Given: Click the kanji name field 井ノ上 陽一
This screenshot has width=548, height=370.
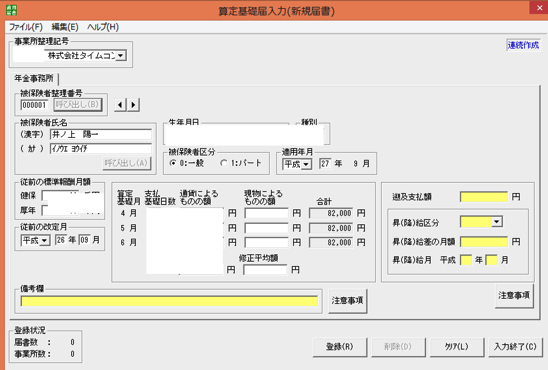Looking at the screenshot, I should click(101, 135).
